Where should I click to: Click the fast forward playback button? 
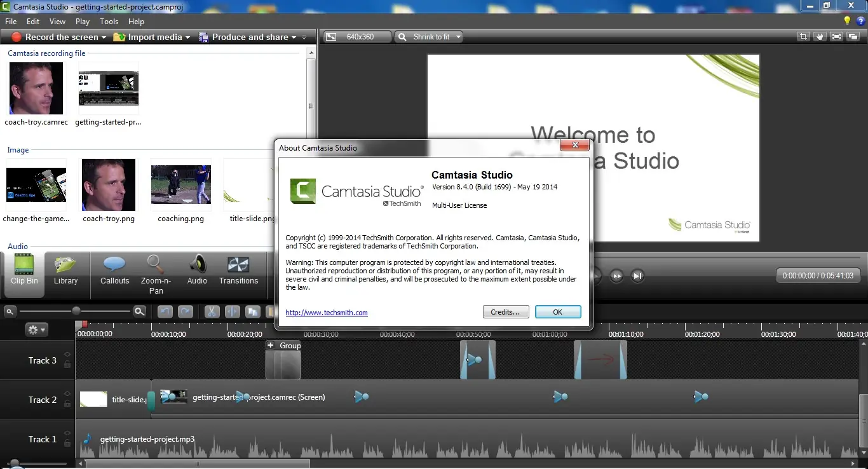(616, 276)
